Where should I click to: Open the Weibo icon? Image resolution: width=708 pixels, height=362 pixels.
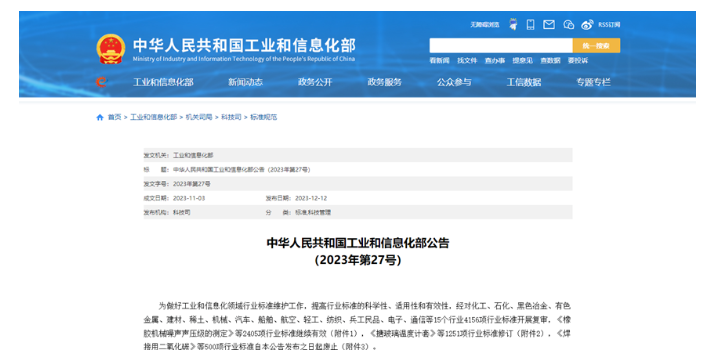[587, 25]
